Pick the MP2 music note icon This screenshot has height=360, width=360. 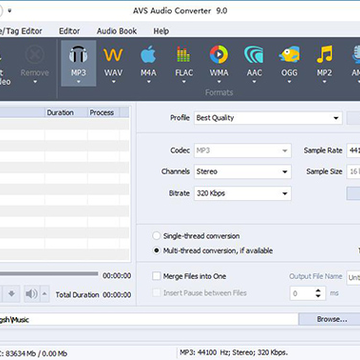(324, 55)
